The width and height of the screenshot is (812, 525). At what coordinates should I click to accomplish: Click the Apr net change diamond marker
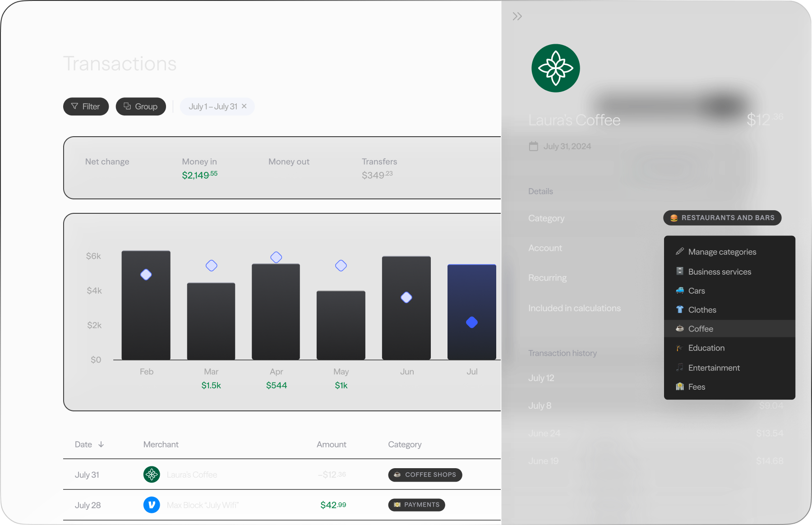[276, 257]
